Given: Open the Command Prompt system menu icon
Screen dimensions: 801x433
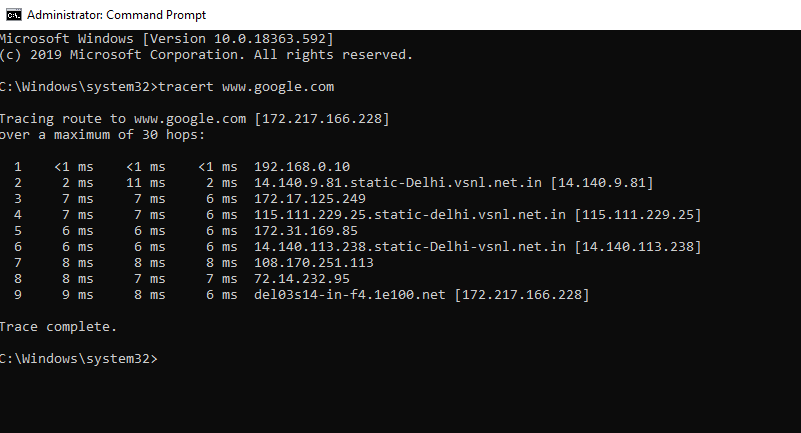Looking at the screenshot, I should (x=11, y=15).
